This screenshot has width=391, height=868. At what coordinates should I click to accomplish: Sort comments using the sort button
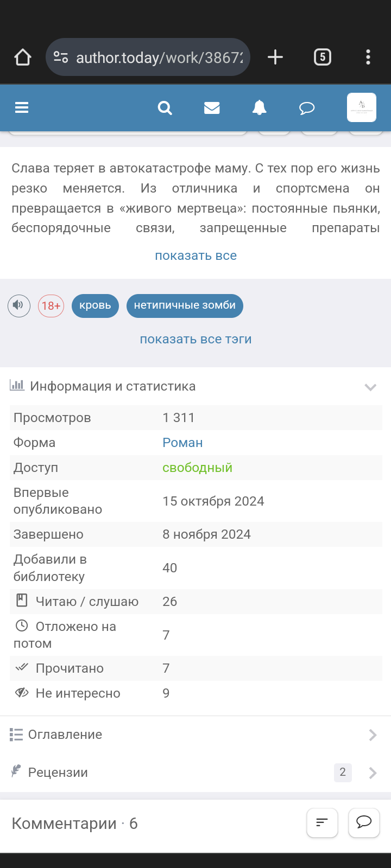pyautogui.click(x=322, y=823)
